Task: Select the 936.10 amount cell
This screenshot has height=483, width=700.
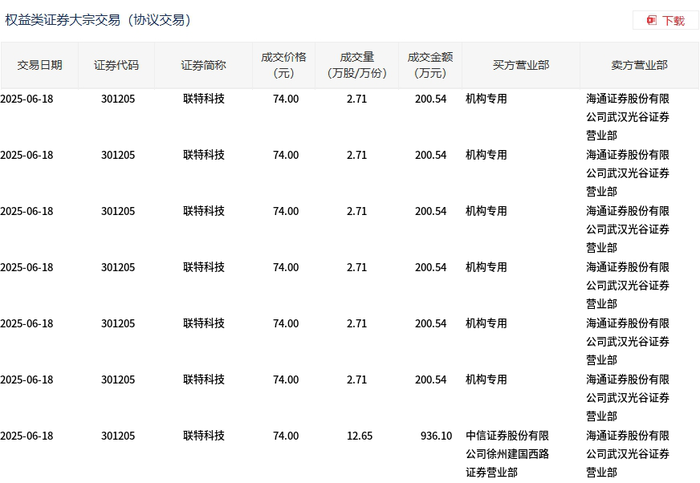Action: [436, 436]
